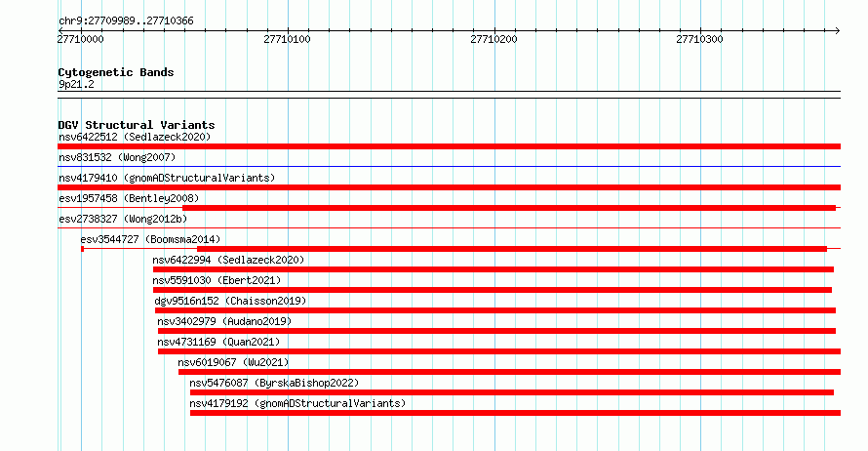Click red bar under nsv4179192
The image size is (868, 451).
515,413
